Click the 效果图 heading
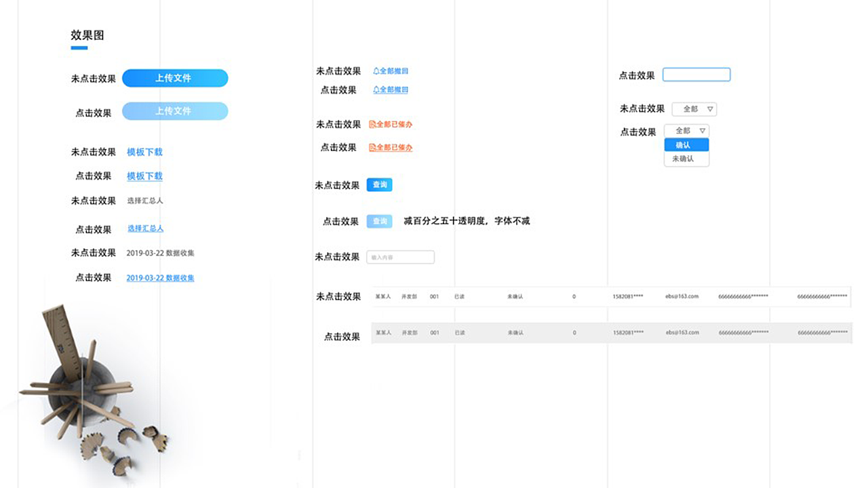The width and height of the screenshot is (868, 488). (87, 35)
